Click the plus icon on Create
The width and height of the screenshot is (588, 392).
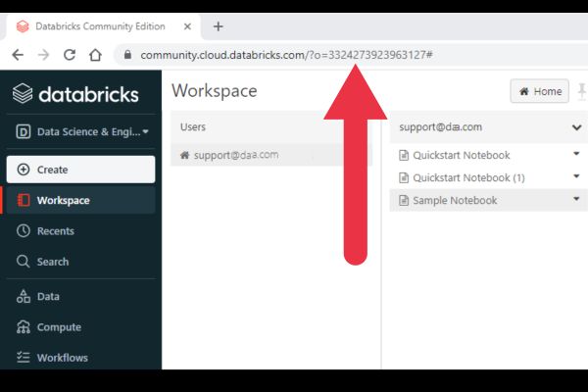point(24,170)
